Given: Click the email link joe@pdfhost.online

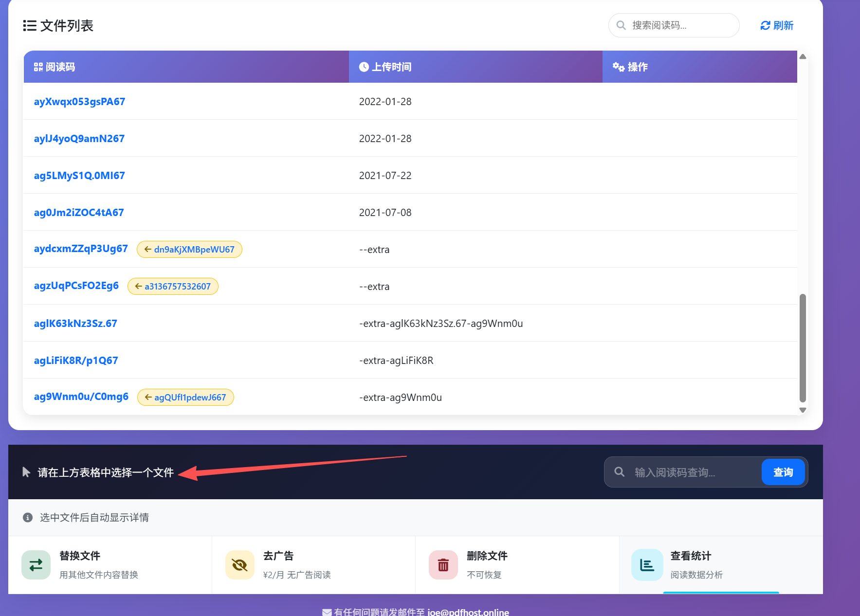Looking at the screenshot, I should tap(468, 612).
